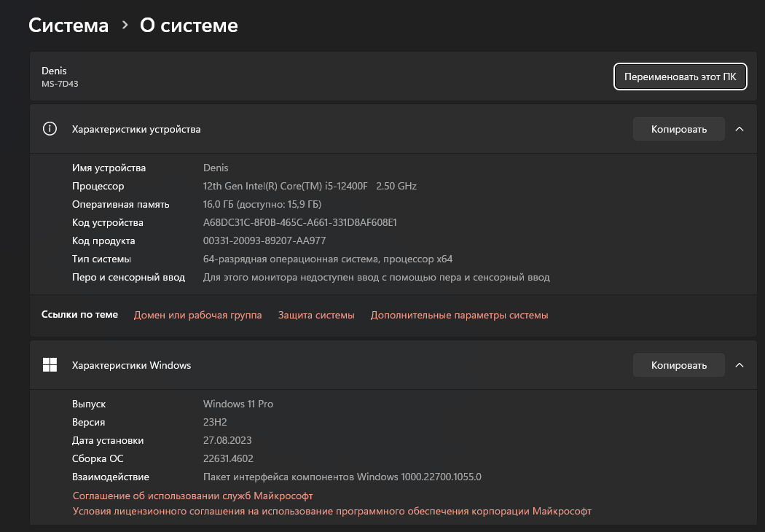Open Условия лицензионного соглашения link
The image size is (765, 532).
pyautogui.click(x=331, y=512)
